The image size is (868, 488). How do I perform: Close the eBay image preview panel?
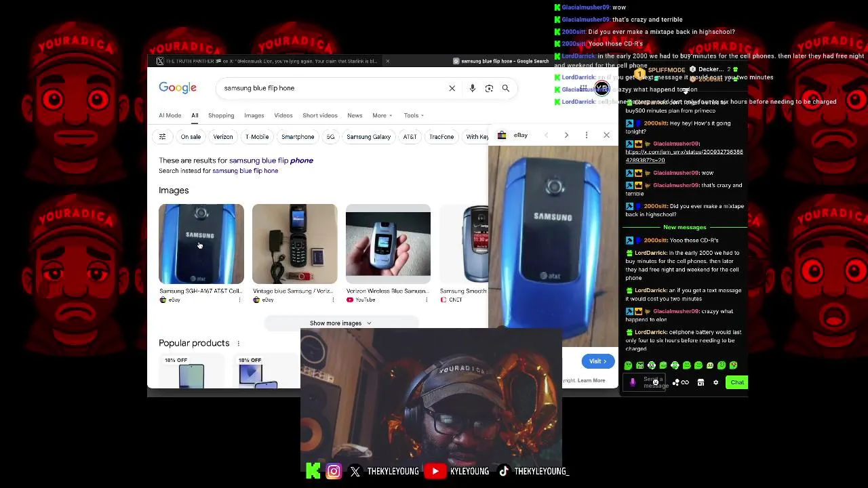606,135
